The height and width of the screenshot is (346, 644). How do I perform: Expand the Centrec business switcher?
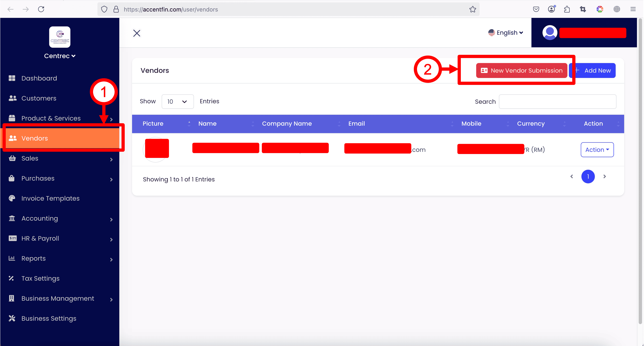click(60, 56)
